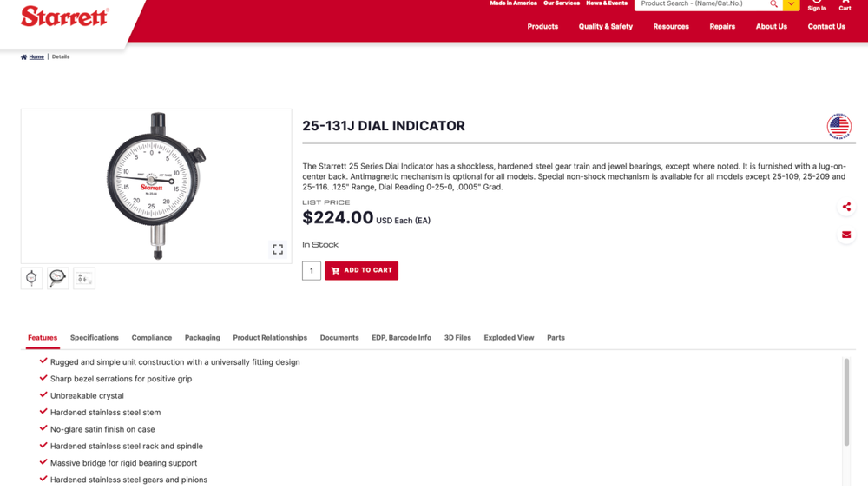Click the Made in USA flag badge
868x503 pixels.
(838, 127)
